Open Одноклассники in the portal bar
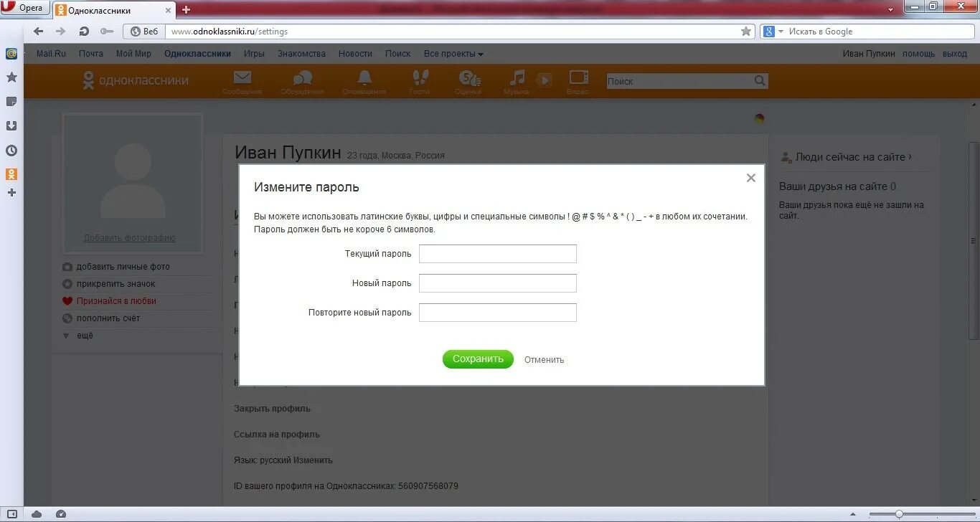 pyautogui.click(x=197, y=54)
